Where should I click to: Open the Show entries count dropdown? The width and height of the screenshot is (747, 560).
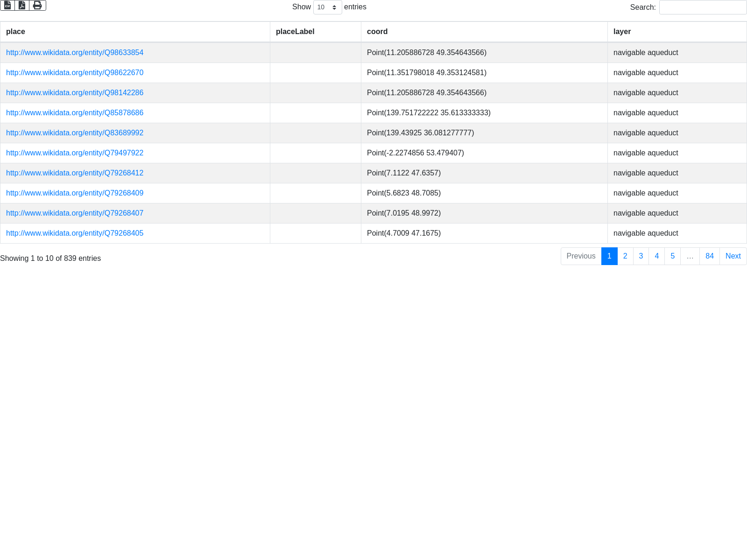[x=327, y=7]
